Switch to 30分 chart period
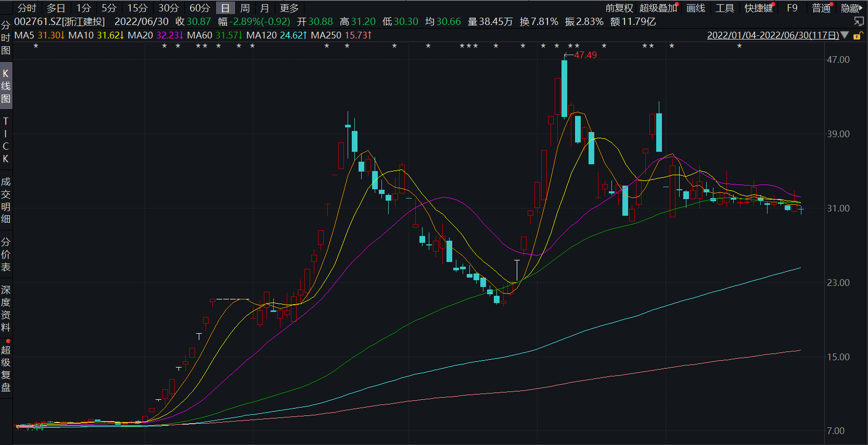 click(x=169, y=8)
